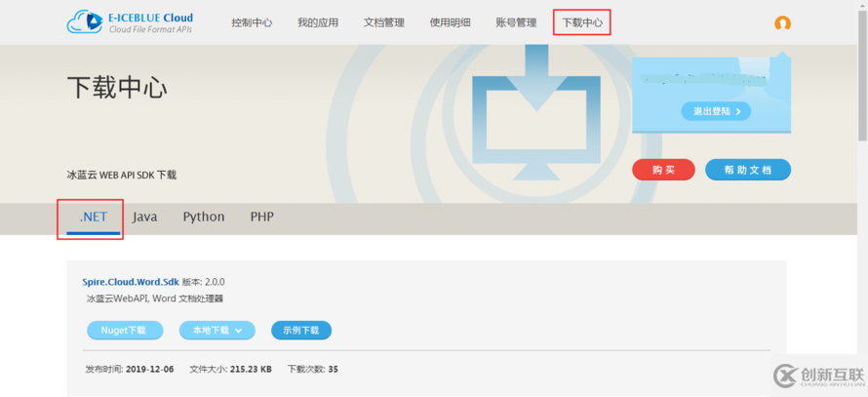Open 下载中心 in the navigation
This screenshot has width=868, height=397.
coord(582,22)
